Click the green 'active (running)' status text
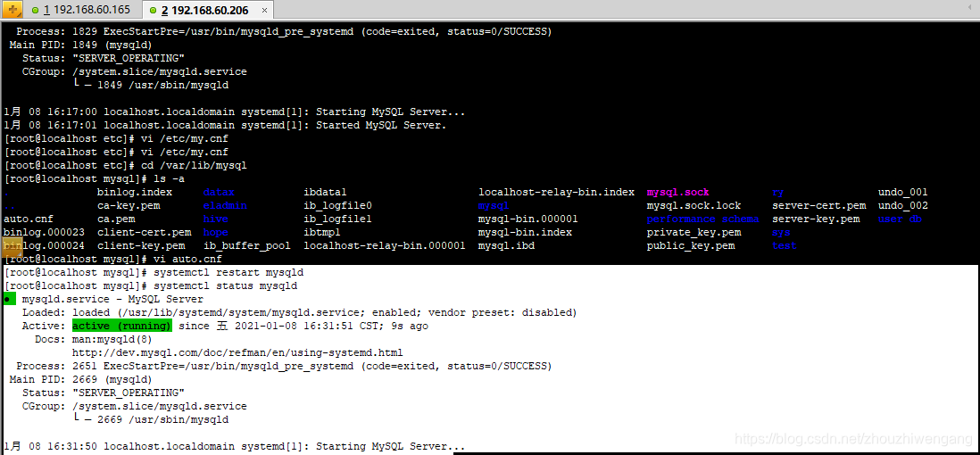This screenshot has width=980, height=455. 122,326
